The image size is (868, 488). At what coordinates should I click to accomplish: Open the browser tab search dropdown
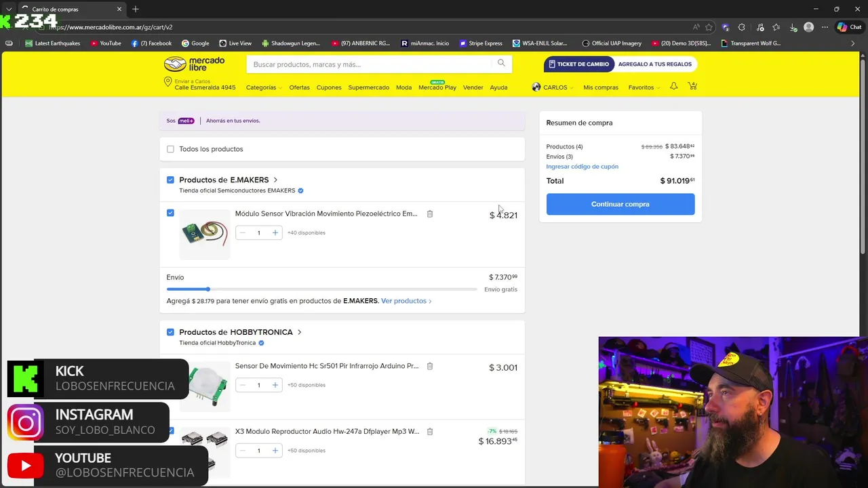(x=9, y=9)
